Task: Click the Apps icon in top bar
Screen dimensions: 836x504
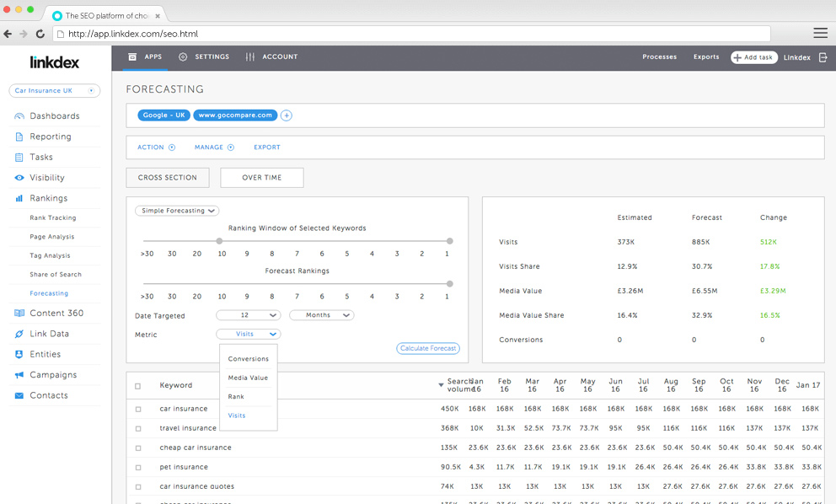Action: 132,56
